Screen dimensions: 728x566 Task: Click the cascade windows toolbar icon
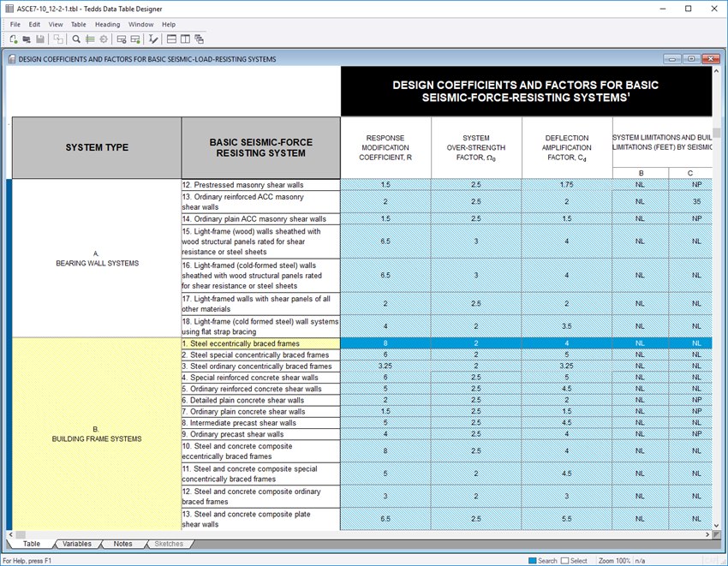200,39
